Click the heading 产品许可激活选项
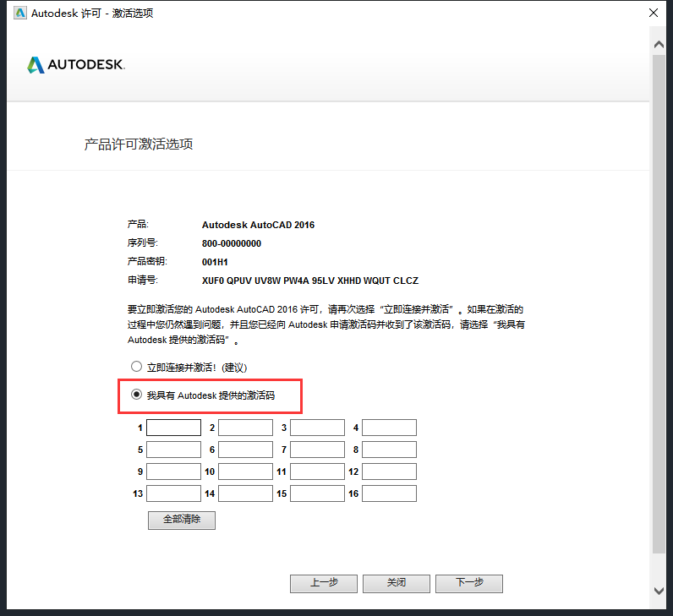 tap(138, 144)
